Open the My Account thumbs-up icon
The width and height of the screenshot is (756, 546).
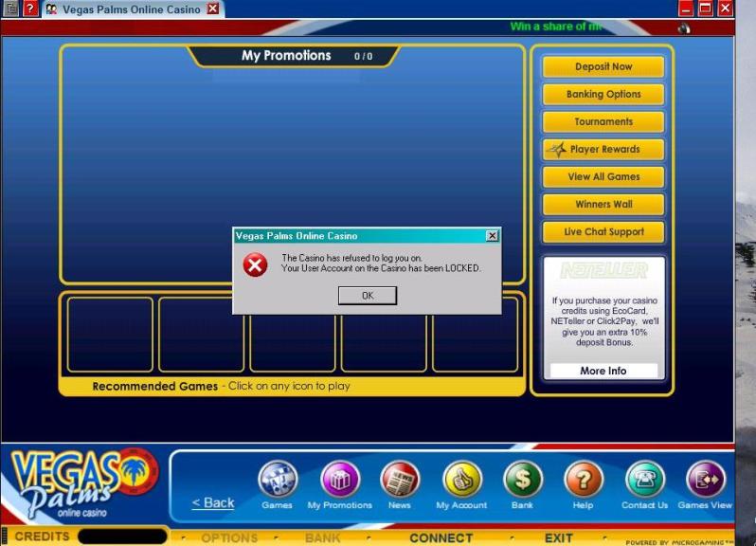(462, 479)
